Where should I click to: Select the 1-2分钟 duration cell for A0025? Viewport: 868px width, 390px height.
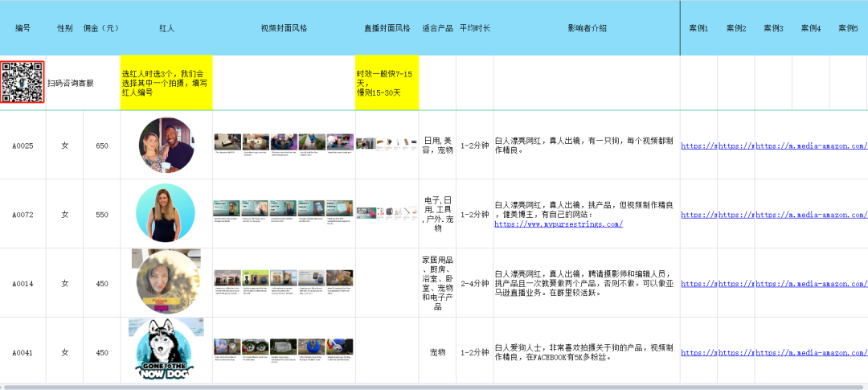coord(474,146)
